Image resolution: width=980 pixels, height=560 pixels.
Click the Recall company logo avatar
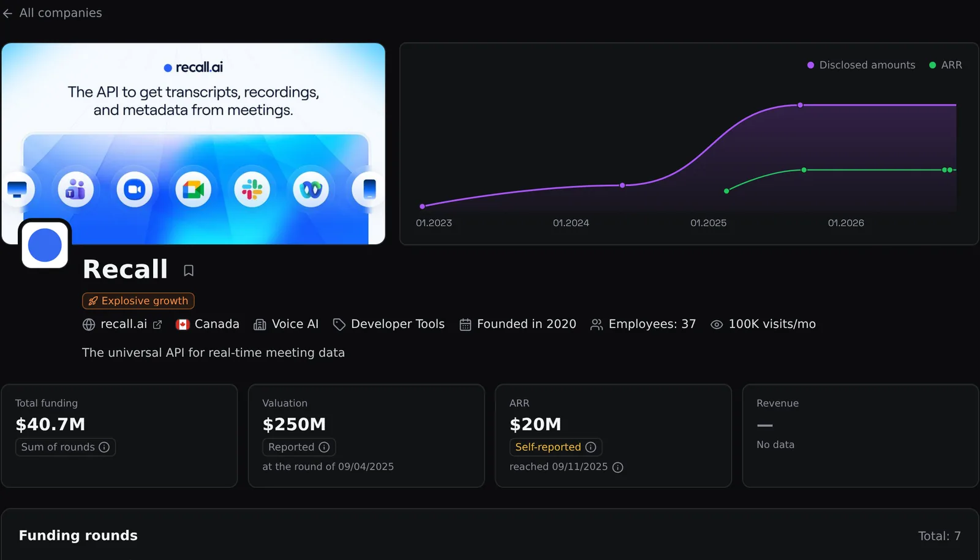[45, 245]
